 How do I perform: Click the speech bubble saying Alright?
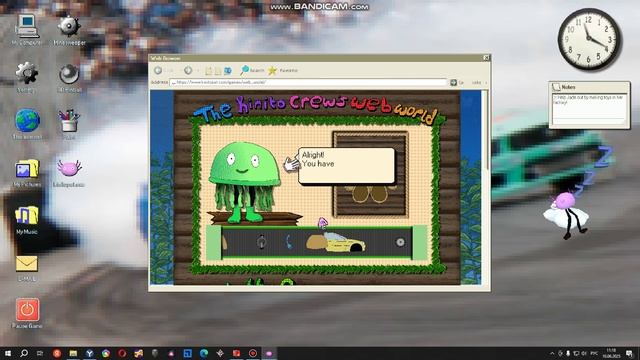click(347, 165)
